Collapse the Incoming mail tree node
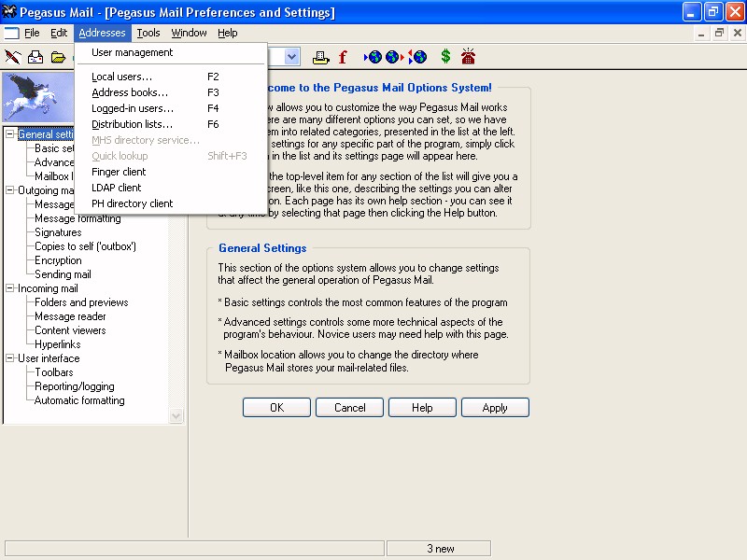Screen dimensions: 747x560 point(9,288)
